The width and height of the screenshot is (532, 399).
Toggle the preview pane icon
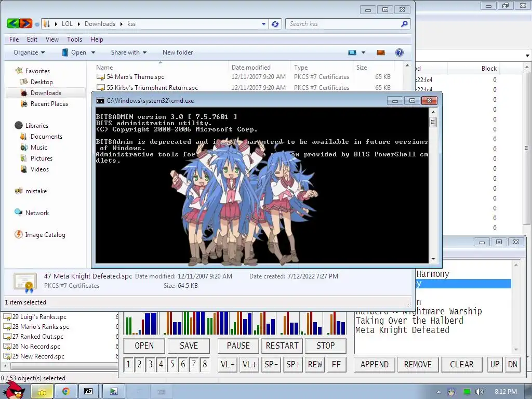click(x=381, y=52)
